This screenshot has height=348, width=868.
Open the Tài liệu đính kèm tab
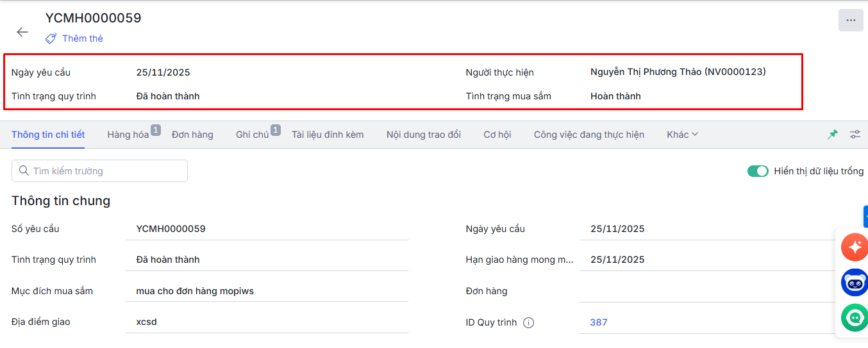(328, 135)
